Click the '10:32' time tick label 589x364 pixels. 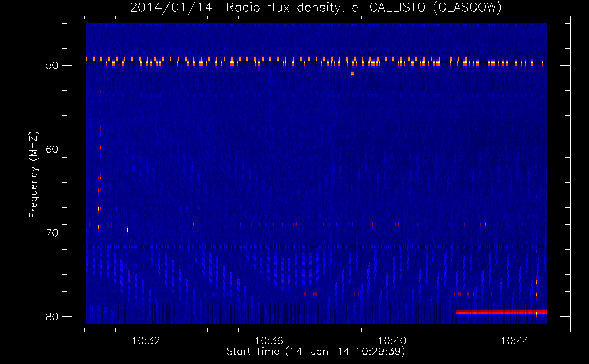pos(146,341)
